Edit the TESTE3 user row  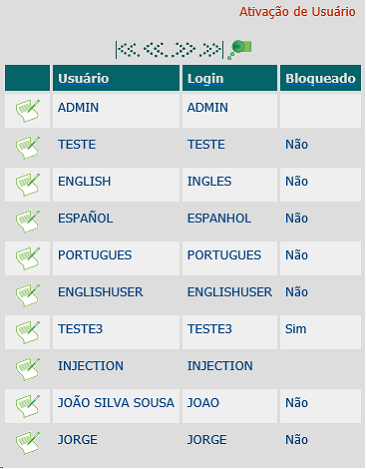pyautogui.click(x=28, y=332)
